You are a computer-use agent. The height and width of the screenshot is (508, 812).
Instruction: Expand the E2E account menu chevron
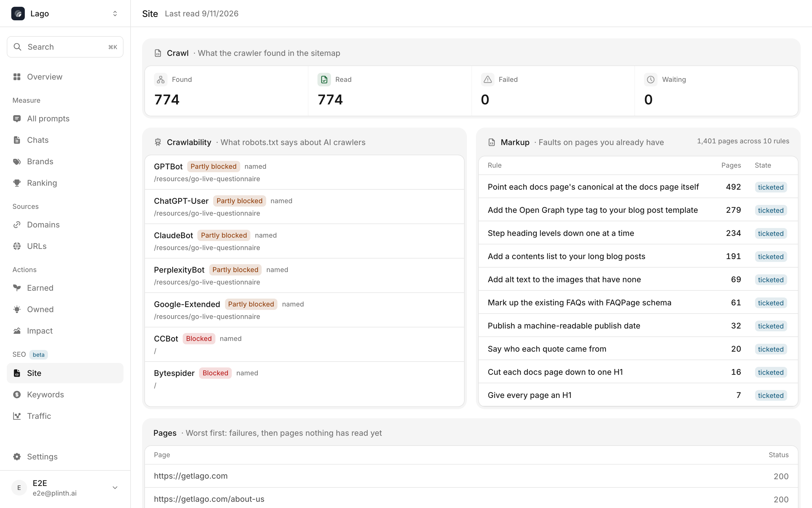click(115, 488)
